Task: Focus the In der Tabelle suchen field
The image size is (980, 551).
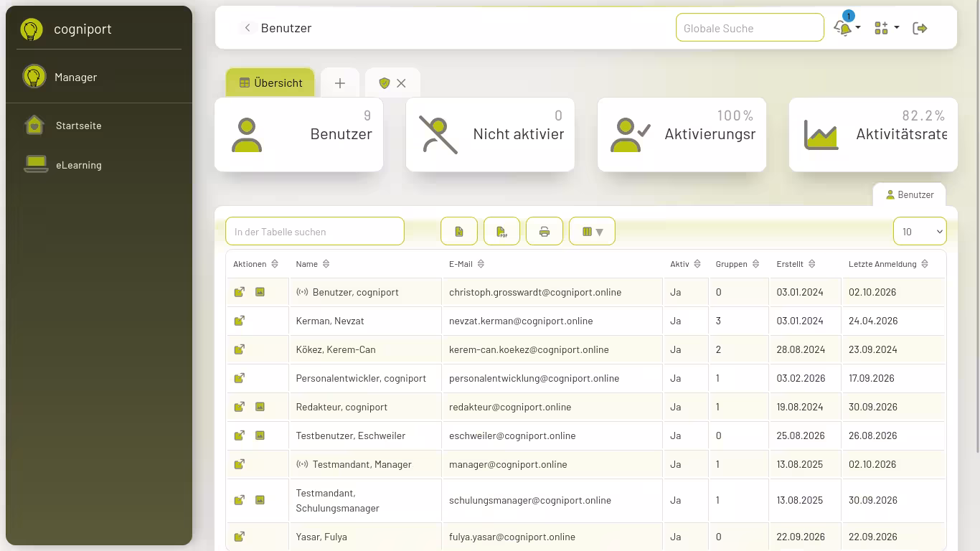Action: click(x=315, y=232)
